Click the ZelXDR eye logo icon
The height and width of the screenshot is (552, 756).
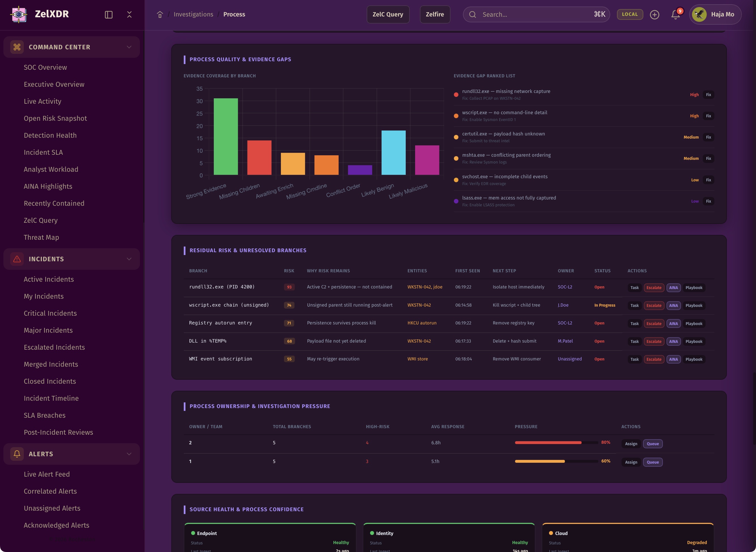coord(19,14)
